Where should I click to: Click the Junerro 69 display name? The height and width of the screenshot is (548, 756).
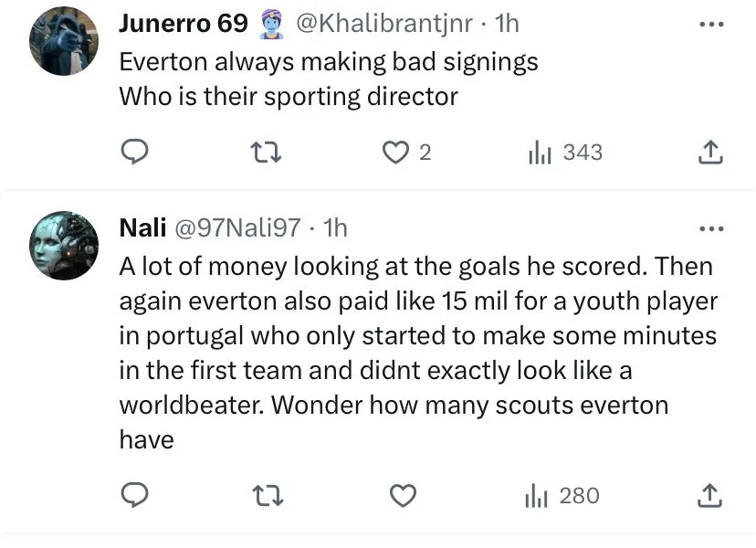pyautogui.click(x=184, y=25)
